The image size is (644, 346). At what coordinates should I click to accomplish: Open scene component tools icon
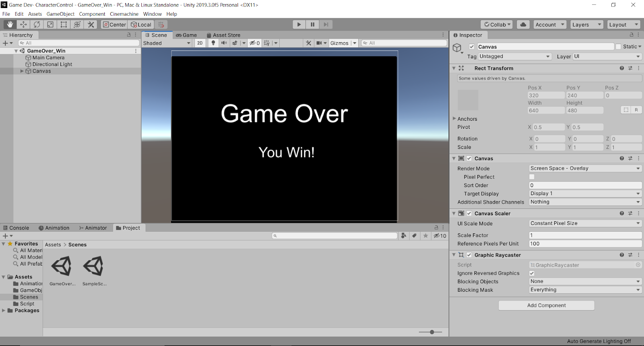[x=309, y=43]
